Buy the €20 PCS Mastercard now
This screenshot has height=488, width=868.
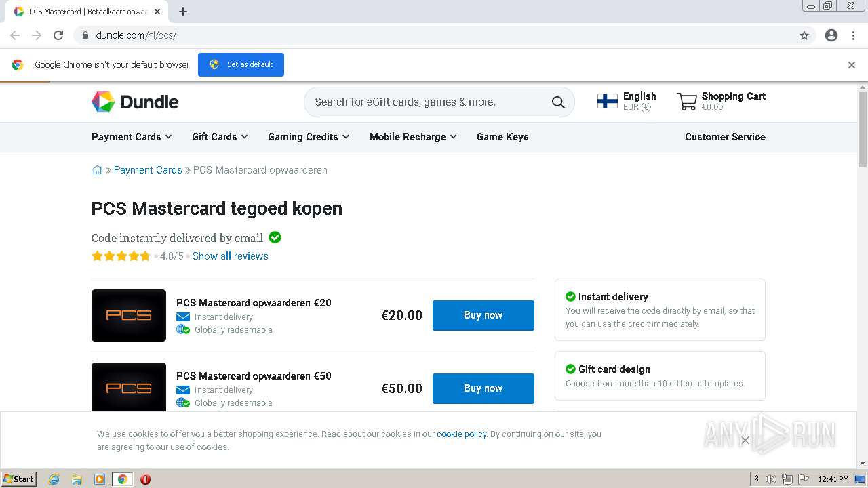pos(484,315)
